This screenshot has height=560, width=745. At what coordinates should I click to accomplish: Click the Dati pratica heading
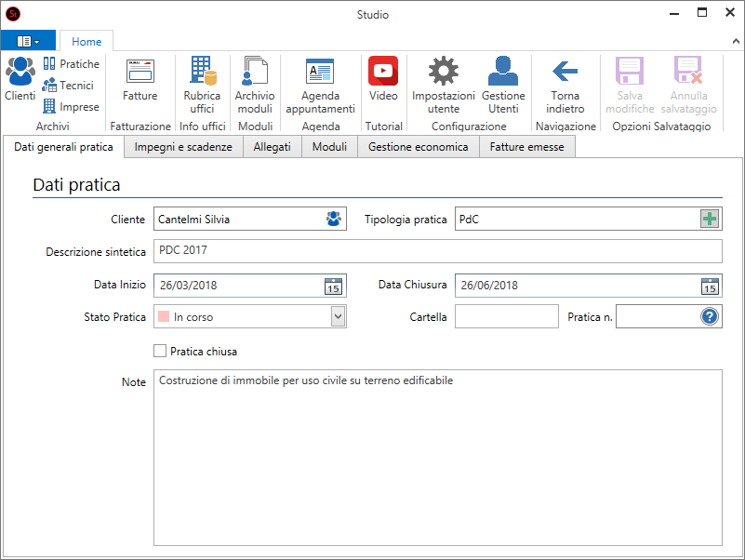point(76,185)
